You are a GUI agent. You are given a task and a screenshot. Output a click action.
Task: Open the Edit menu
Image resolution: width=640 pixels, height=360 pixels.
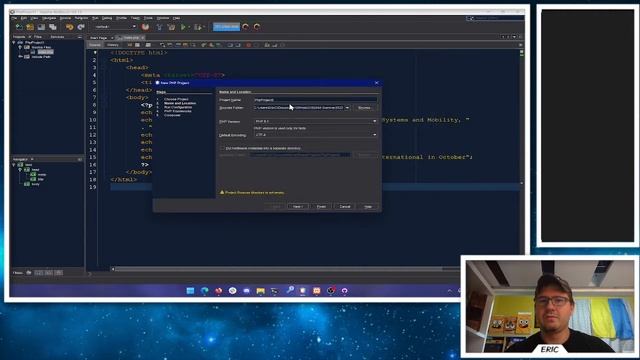click(x=24, y=18)
